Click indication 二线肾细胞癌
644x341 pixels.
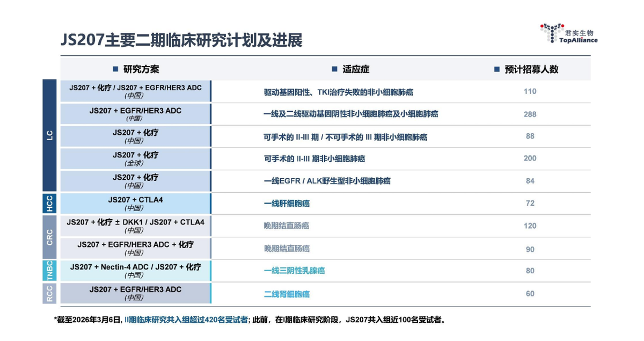click(x=287, y=294)
